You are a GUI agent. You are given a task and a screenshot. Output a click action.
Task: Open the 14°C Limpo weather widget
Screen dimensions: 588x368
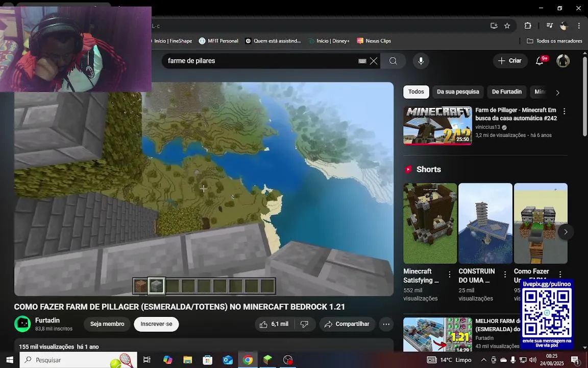pyautogui.click(x=449, y=360)
